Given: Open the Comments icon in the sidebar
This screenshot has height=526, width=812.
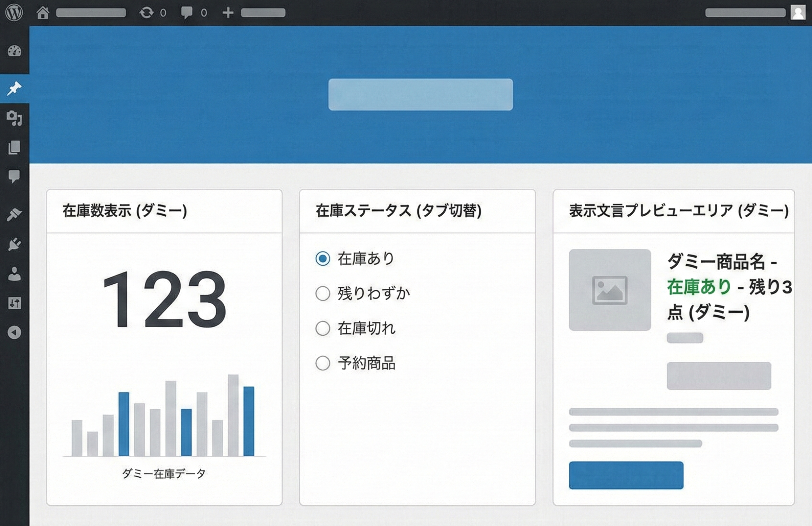Looking at the screenshot, I should (14, 176).
